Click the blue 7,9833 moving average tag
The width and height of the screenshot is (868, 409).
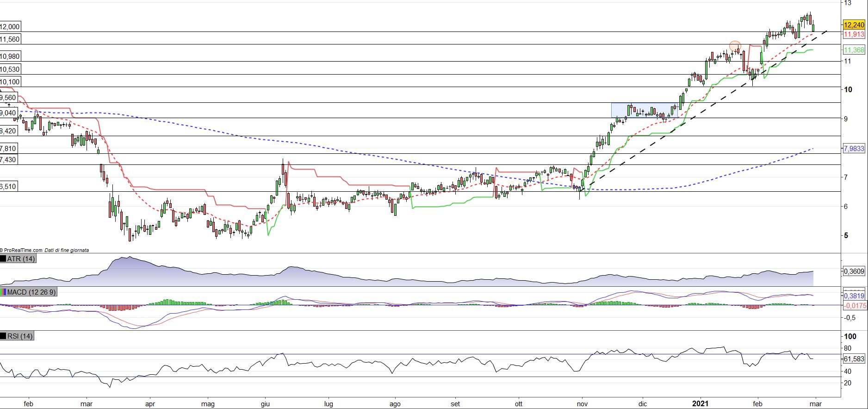click(854, 149)
